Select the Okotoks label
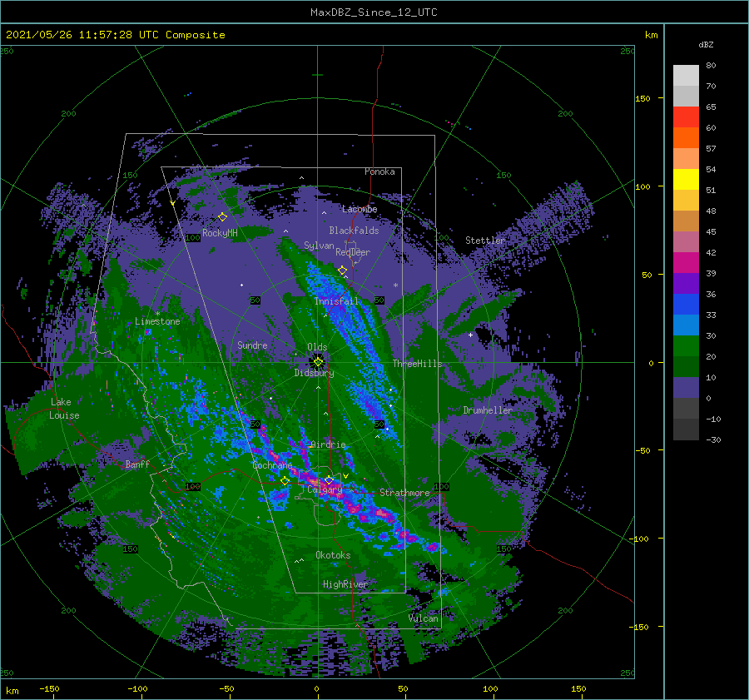Image resolution: width=749 pixels, height=700 pixels. [x=333, y=555]
